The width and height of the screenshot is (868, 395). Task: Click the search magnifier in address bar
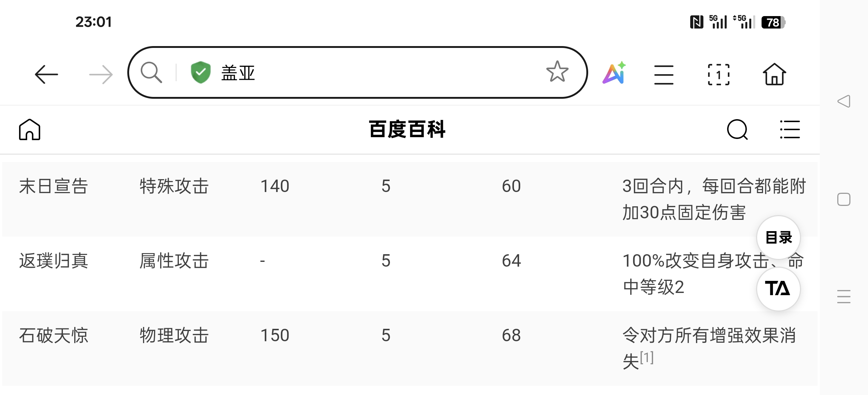(151, 72)
